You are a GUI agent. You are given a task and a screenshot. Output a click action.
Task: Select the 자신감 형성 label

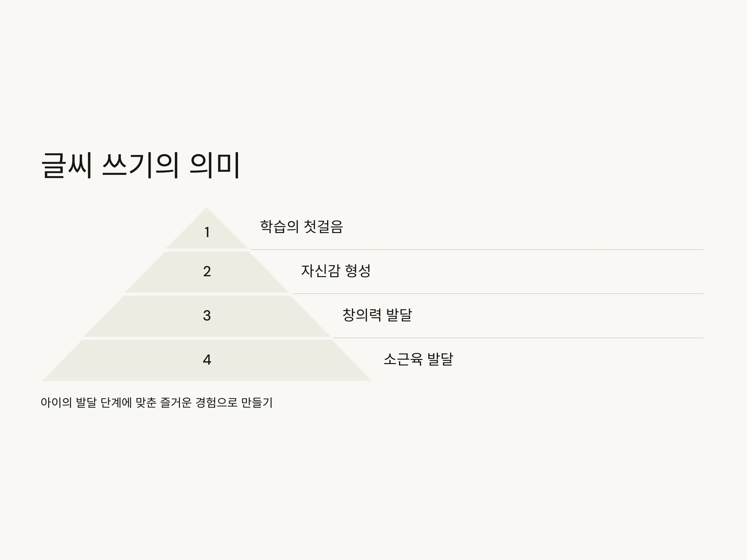[336, 271]
